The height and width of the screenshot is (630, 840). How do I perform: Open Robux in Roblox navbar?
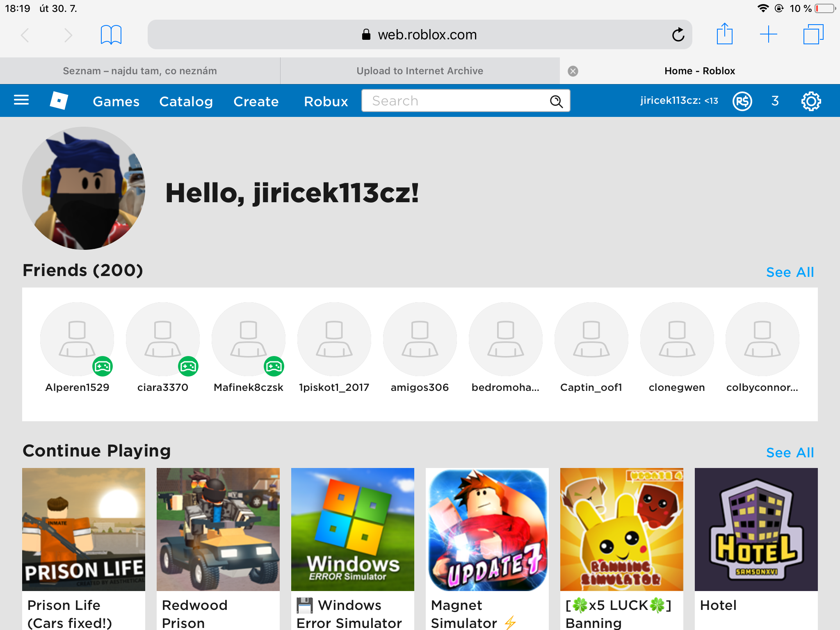click(x=326, y=101)
